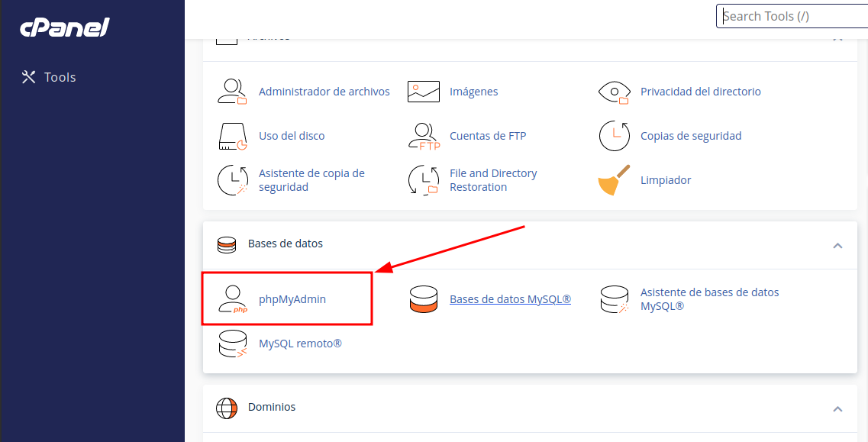Click Asistente de bases de datos MySQL icon
This screenshot has width=868, height=442.
click(615, 299)
